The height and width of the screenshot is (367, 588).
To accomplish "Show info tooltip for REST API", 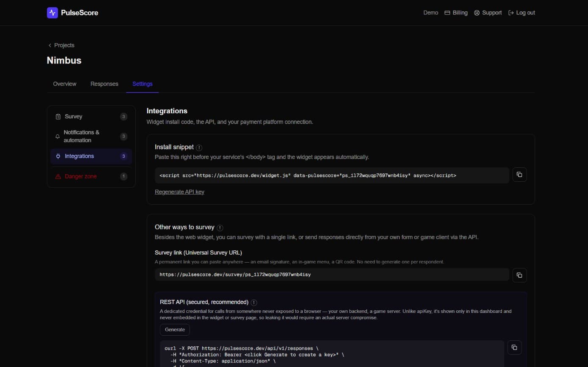I will 254,302.
